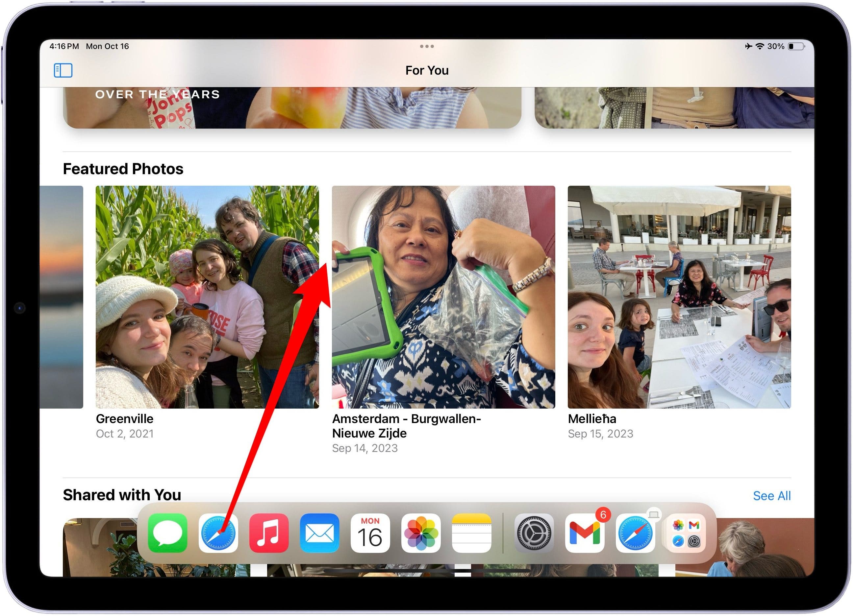Image resolution: width=854 pixels, height=616 pixels.
Task: Open Calendar showing Mon 16
Action: click(x=370, y=533)
